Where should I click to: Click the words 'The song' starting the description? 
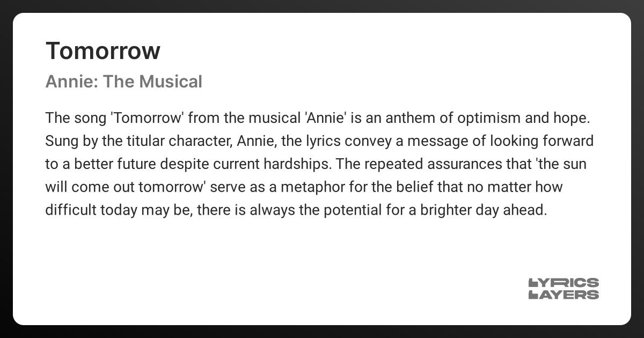[x=72, y=117]
